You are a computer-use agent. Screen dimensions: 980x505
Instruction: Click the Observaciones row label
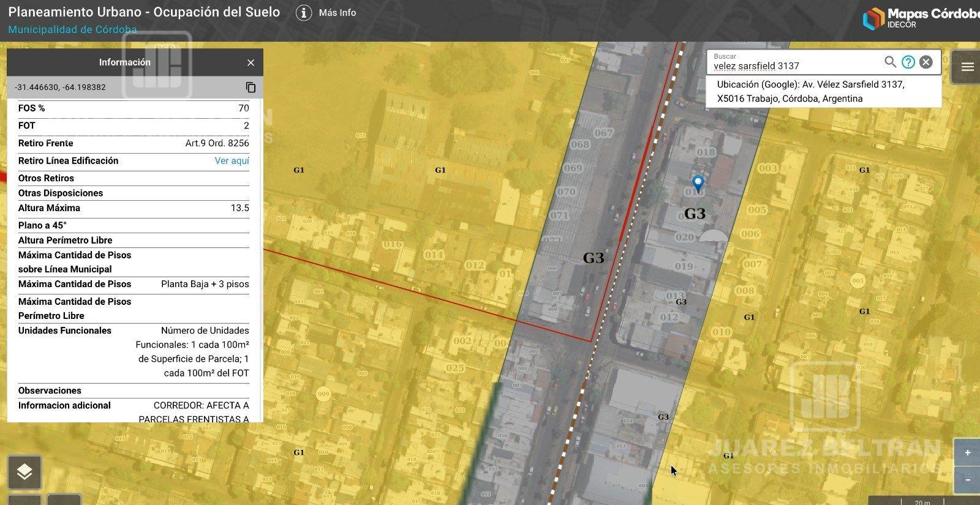[50, 391]
